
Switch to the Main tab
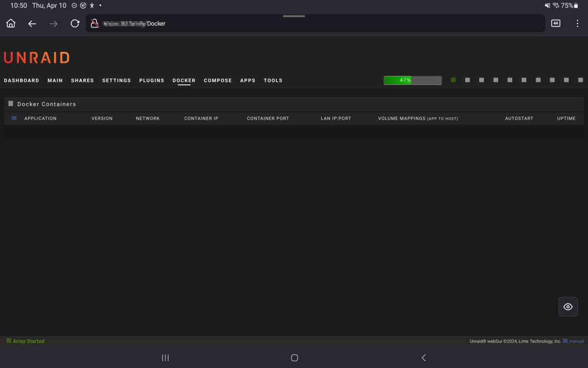click(x=55, y=80)
